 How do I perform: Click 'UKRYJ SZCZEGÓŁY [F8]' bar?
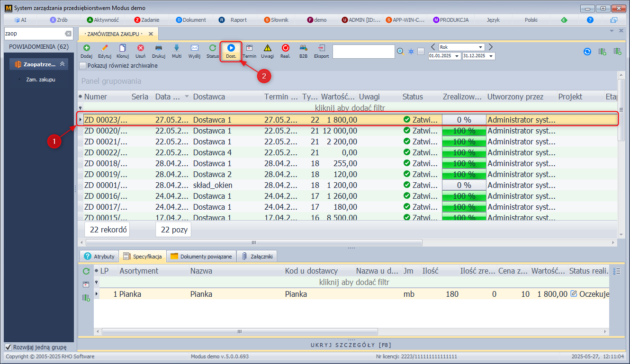[x=351, y=345]
